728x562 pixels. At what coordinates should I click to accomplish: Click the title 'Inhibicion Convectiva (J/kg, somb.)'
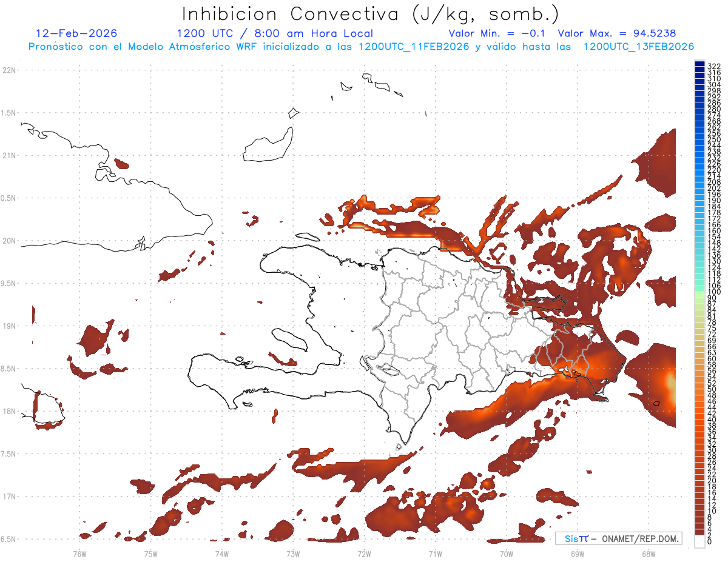(x=371, y=15)
